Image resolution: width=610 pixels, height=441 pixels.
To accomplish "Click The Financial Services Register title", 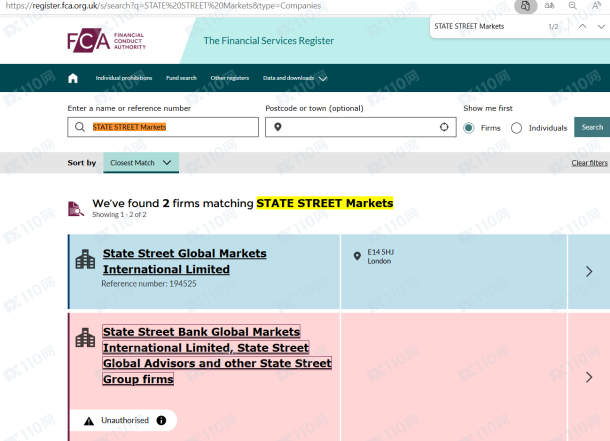I will click(269, 40).
